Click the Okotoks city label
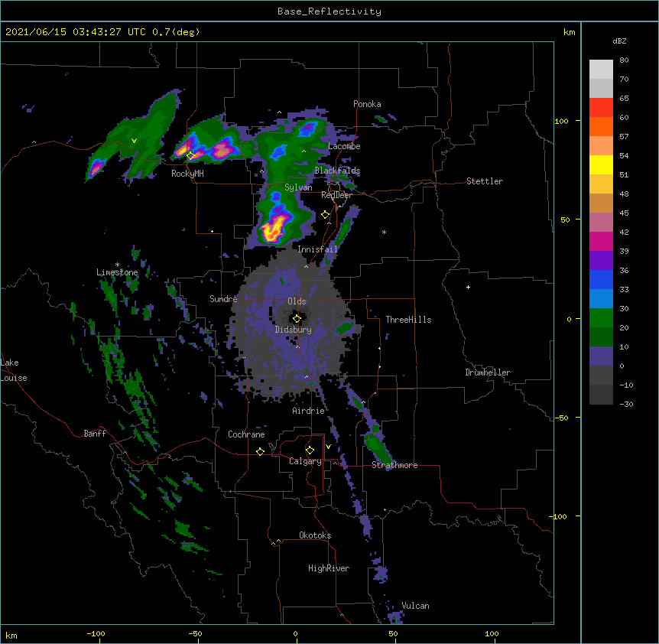 click(315, 535)
